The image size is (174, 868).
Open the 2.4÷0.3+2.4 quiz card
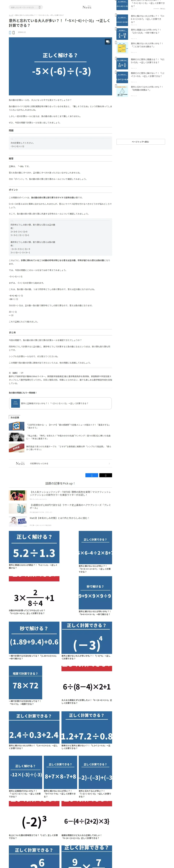[x=34, y=731]
